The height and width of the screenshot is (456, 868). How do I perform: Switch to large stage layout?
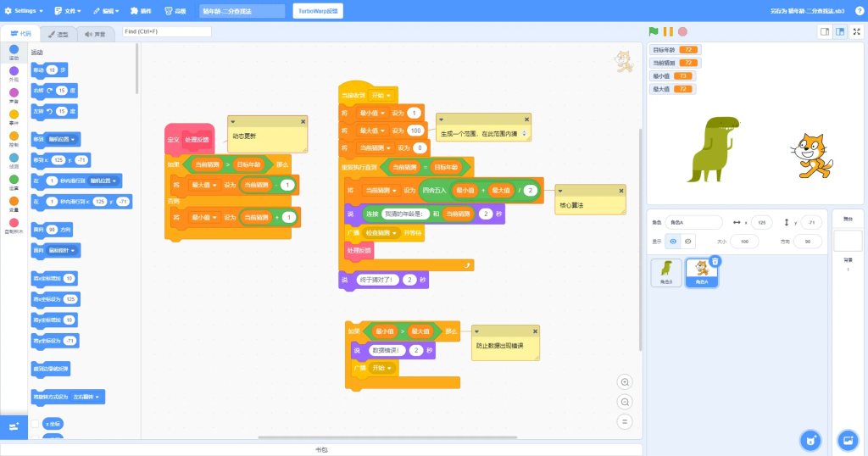[840, 31]
